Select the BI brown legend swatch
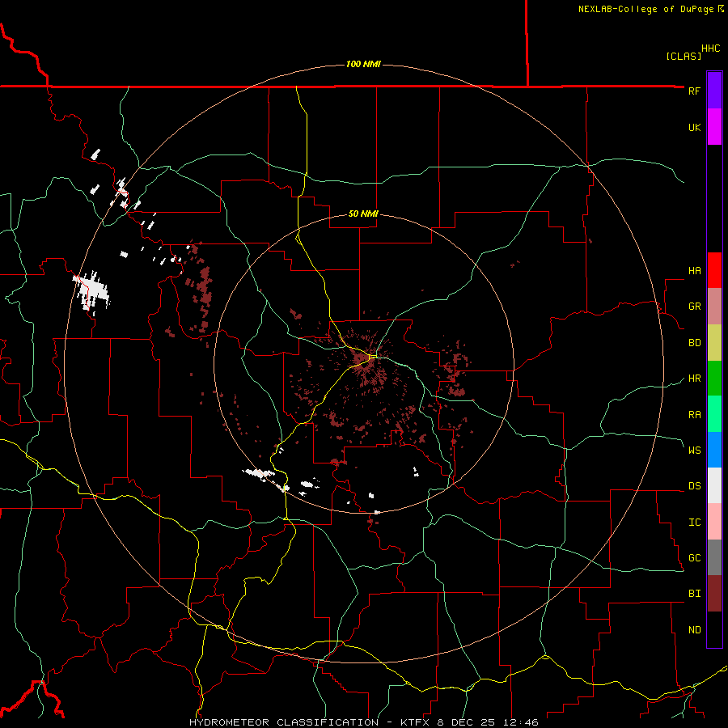This screenshot has height=728, width=728. click(714, 594)
